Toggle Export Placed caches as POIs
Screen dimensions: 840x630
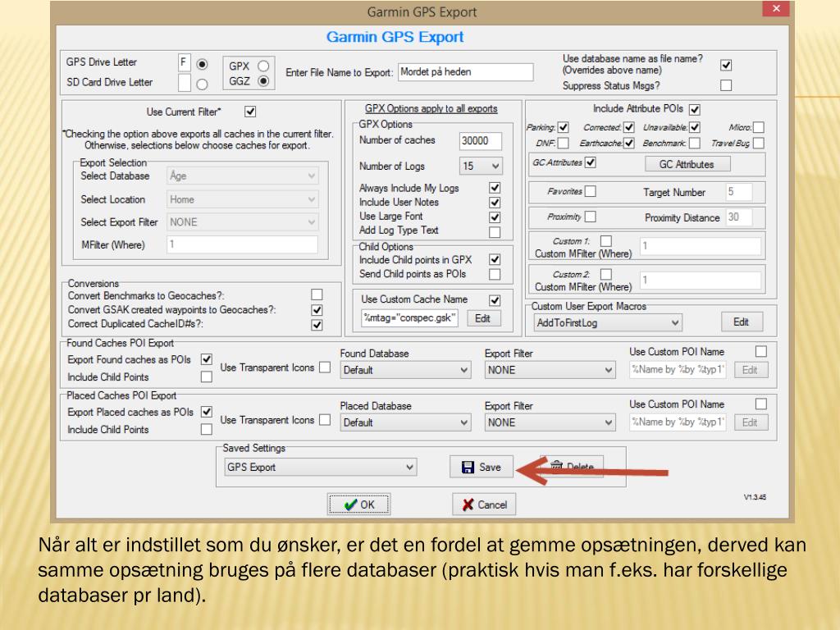pyautogui.click(x=206, y=412)
